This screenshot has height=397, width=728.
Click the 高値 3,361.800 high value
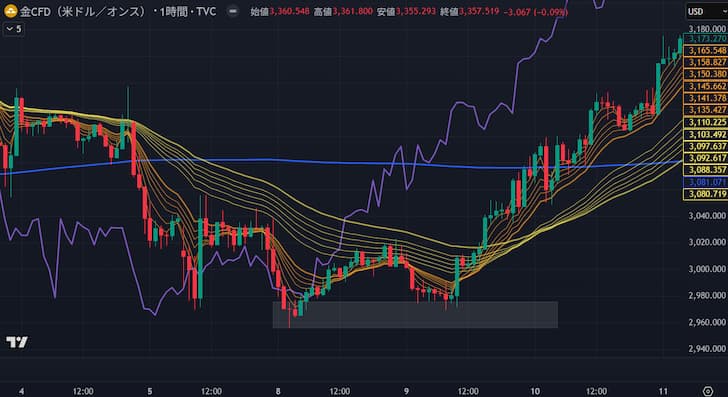pyautogui.click(x=343, y=11)
